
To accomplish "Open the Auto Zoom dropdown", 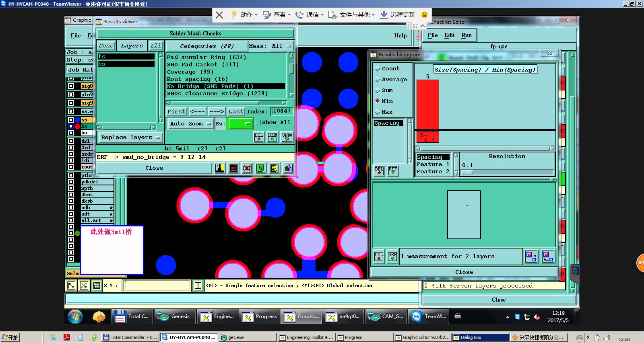I will [190, 124].
